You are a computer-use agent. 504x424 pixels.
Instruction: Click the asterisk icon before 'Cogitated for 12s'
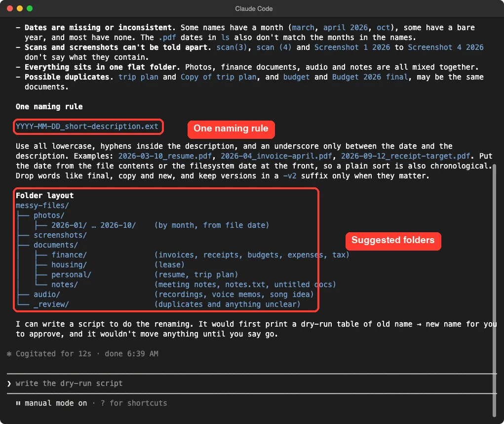coord(9,354)
